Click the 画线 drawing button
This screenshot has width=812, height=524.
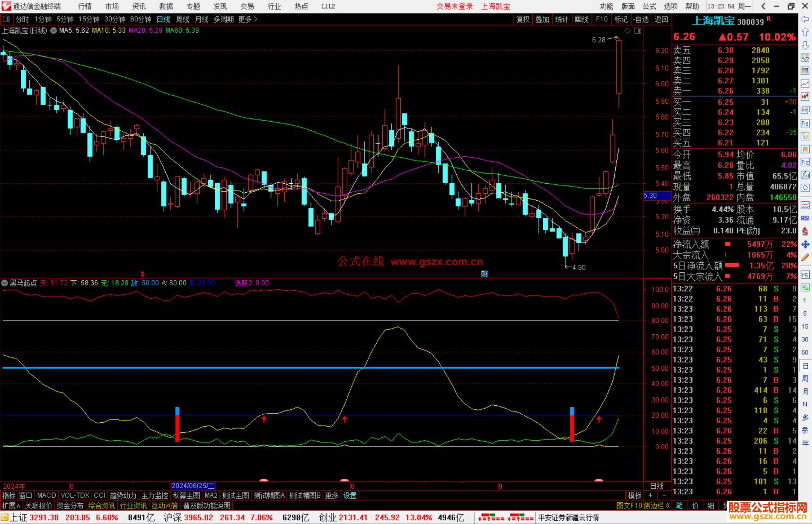pyautogui.click(x=582, y=19)
